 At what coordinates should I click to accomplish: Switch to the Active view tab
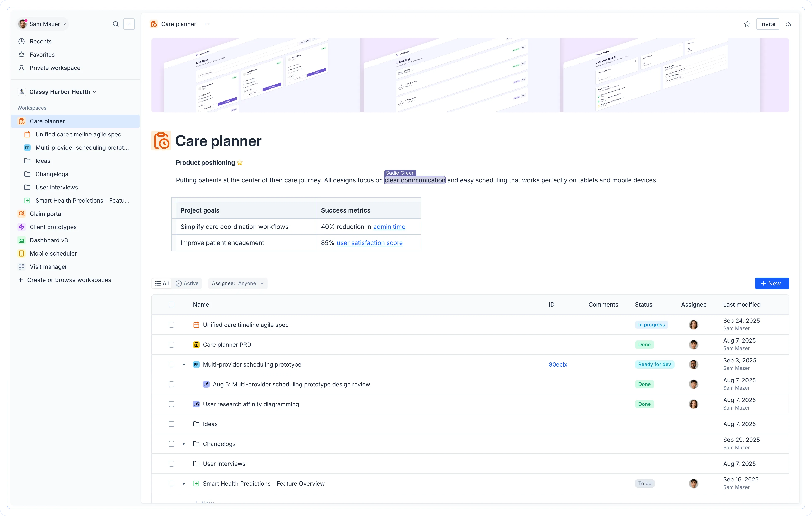[187, 283]
